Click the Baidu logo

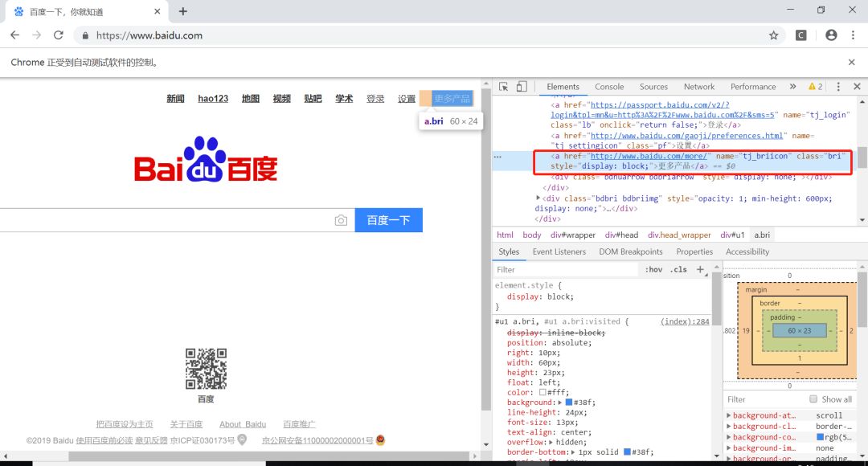[206, 160]
